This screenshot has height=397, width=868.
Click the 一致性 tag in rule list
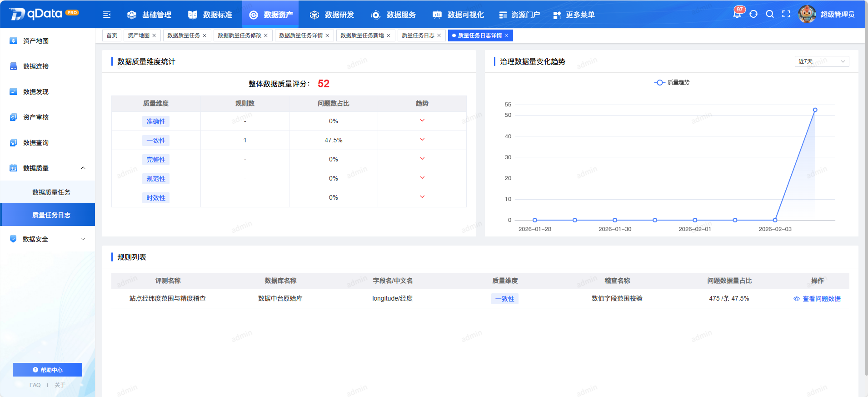click(505, 299)
